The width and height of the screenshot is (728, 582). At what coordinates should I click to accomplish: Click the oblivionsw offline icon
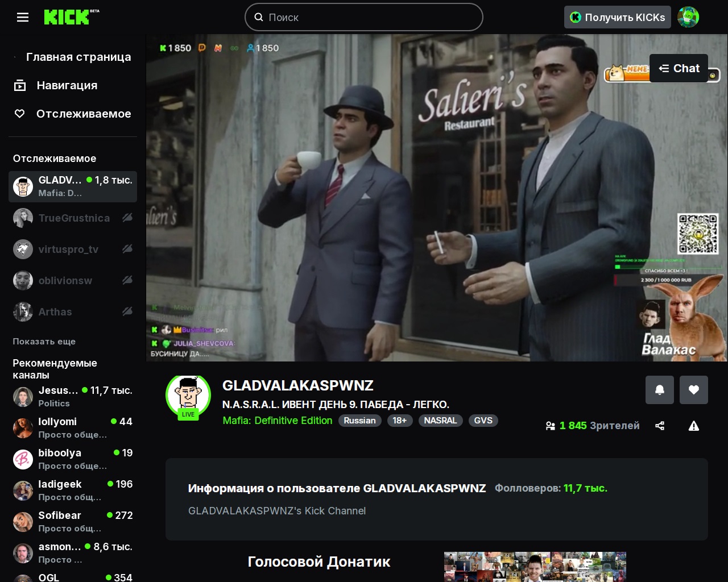[127, 280]
